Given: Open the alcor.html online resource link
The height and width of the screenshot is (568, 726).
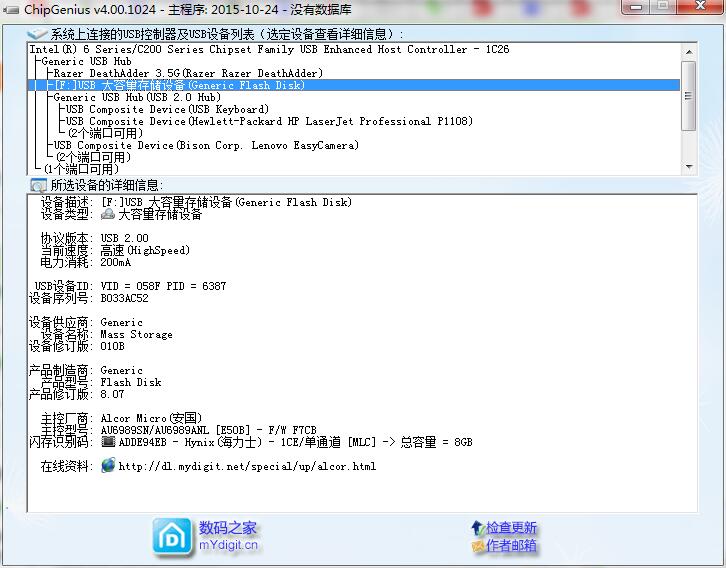Looking at the screenshot, I should [x=247, y=466].
